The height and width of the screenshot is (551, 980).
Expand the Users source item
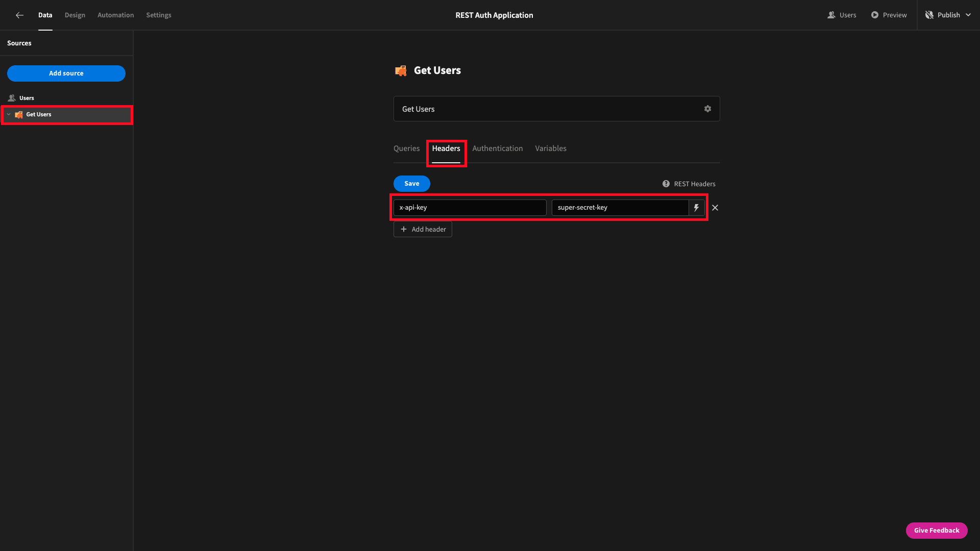(x=26, y=97)
